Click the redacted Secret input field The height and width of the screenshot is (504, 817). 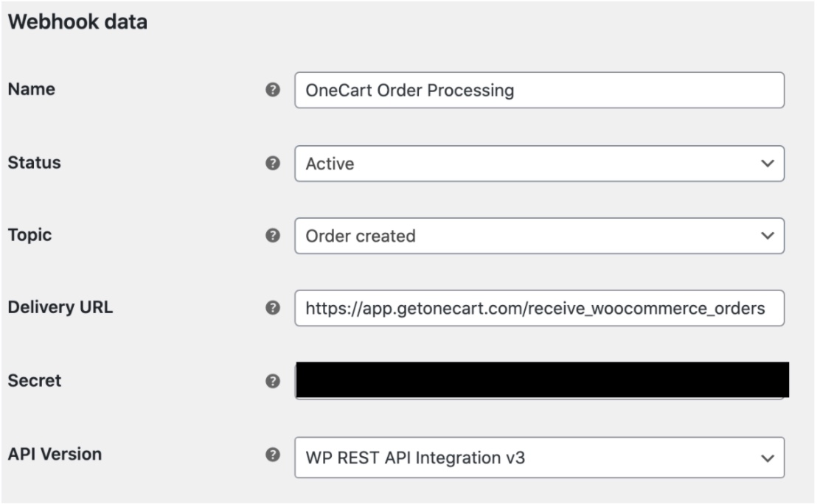coord(541,380)
